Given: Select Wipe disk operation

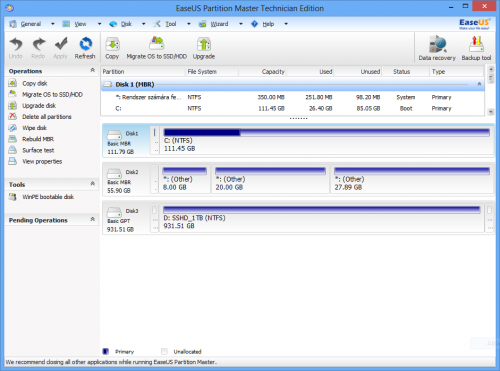Looking at the screenshot, I should pyautogui.click(x=34, y=128).
